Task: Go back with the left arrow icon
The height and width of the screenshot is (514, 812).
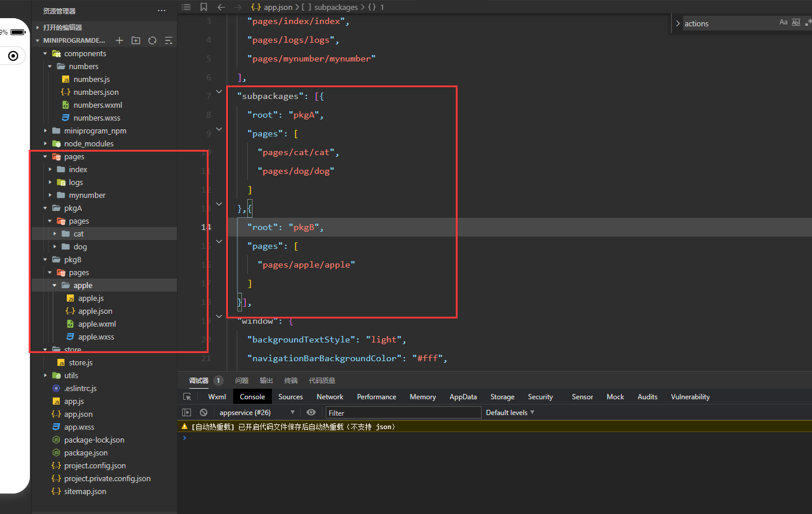Action: pyautogui.click(x=221, y=7)
